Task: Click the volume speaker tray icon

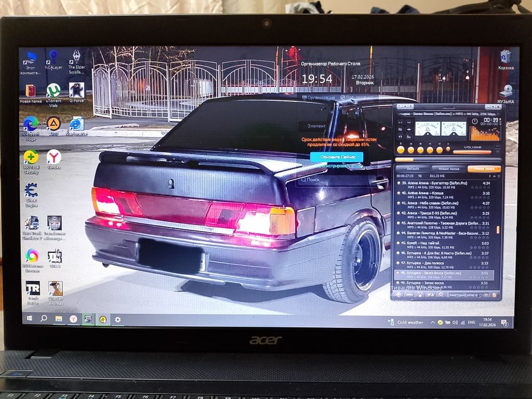Action: click(455, 322)
